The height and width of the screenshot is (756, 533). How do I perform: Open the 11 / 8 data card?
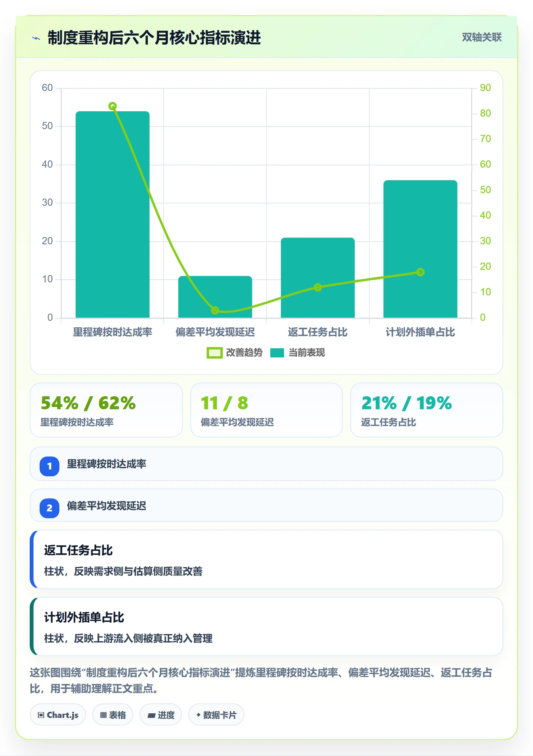(266, 410)
